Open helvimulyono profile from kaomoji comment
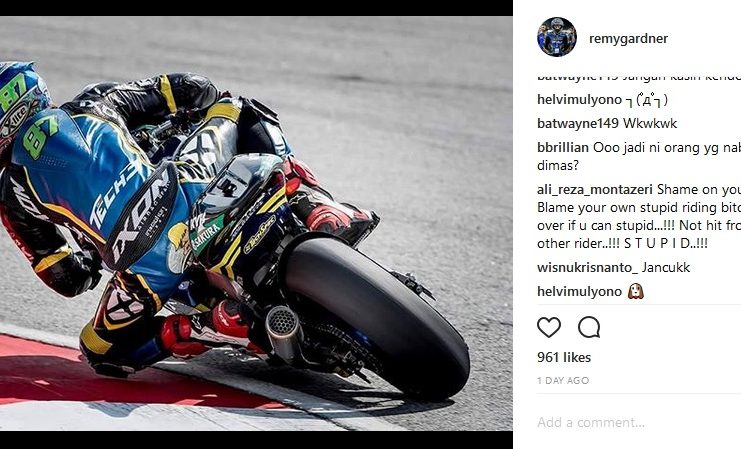Screen dimensions: 741x449 click(x=579, y=100)
